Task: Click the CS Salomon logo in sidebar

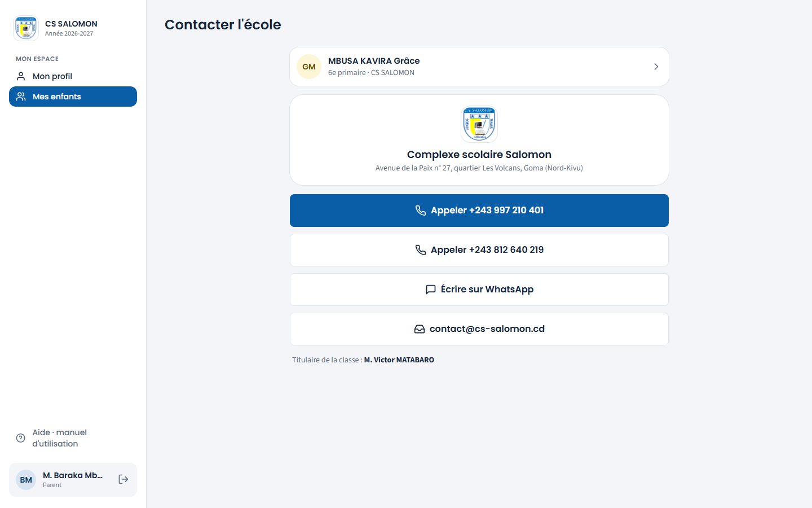Action: [x=26, y=28]
